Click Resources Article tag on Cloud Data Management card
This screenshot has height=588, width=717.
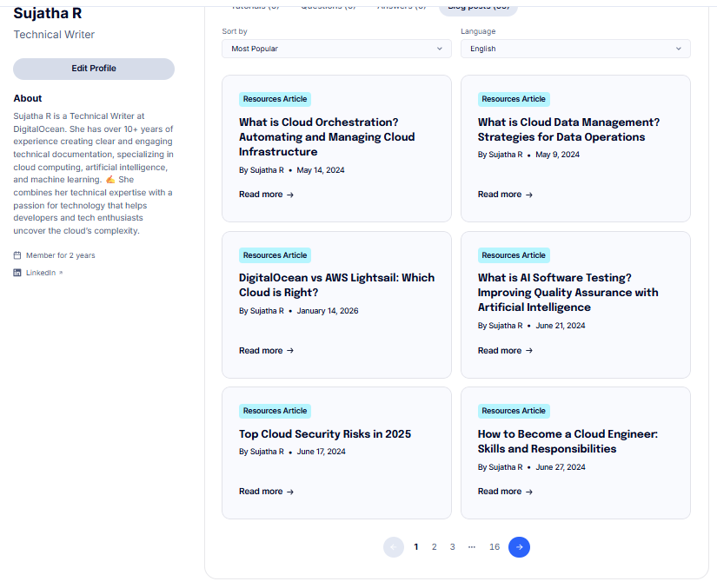(x=514, y=99)
